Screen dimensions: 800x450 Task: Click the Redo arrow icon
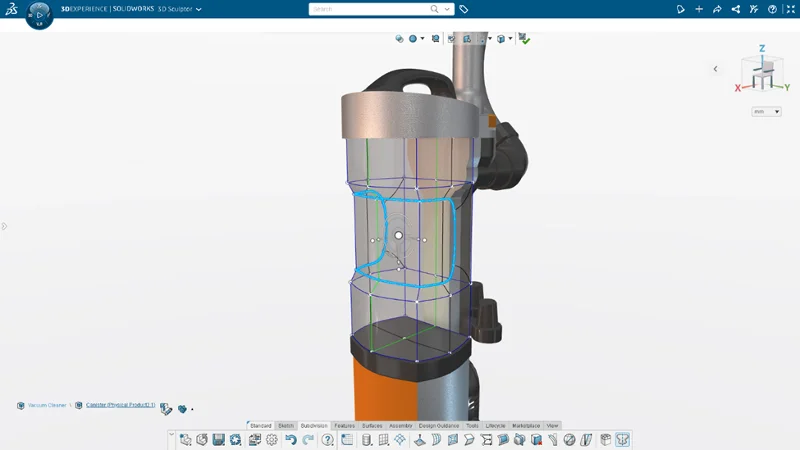click(x=308, y=440)
